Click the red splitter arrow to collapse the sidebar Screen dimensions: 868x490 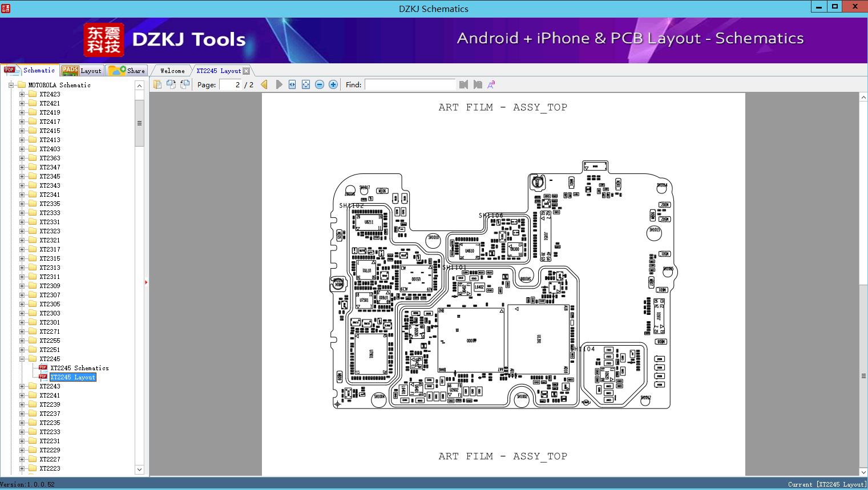click(x=146, y=282)
